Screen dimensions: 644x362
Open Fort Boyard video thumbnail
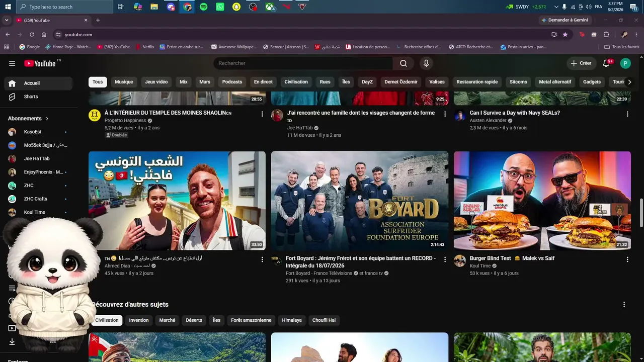360,201
